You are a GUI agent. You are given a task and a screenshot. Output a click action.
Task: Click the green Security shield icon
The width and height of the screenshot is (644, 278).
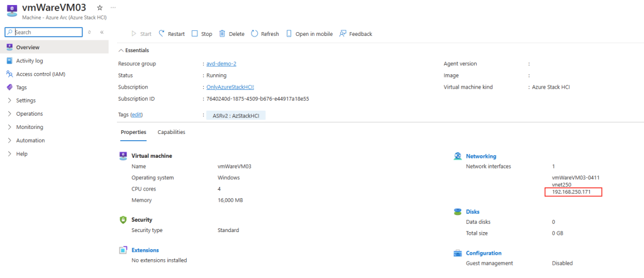tap(123, 220)
